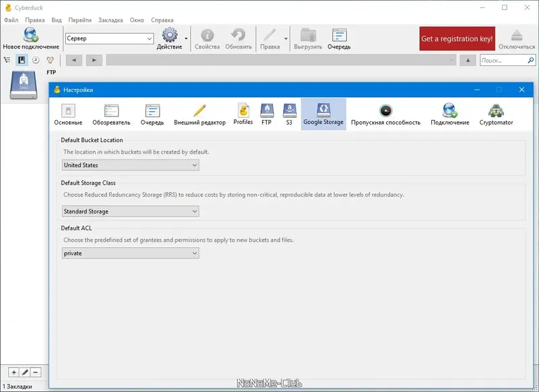
Task: Show connection history clock icon
Action: (36, 60)
